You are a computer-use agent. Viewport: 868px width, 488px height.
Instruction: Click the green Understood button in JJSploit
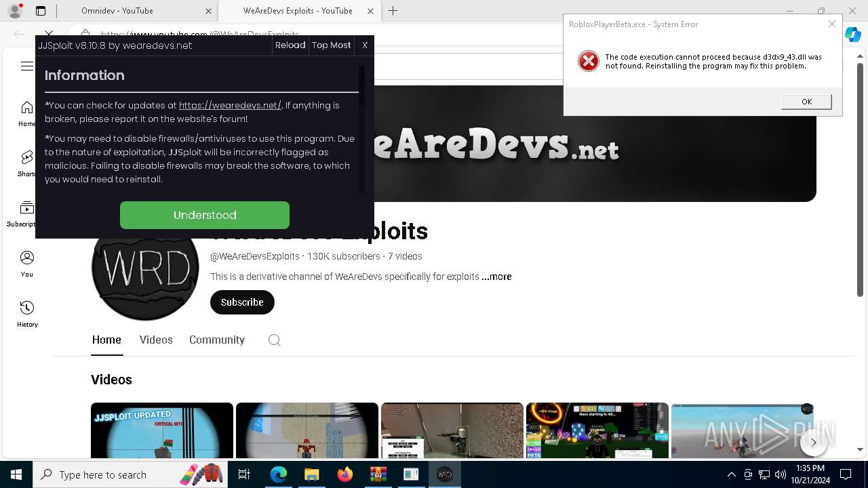point(204,215)
